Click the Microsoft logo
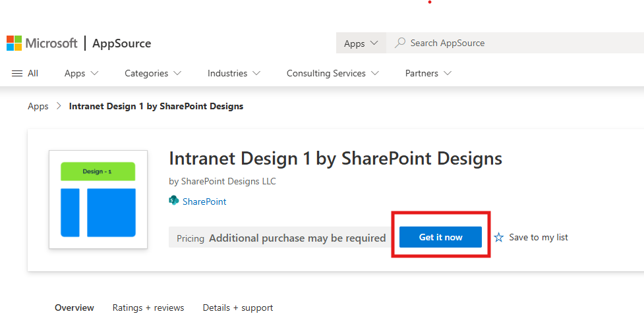 pyautogui.click(x=42, y=43)
